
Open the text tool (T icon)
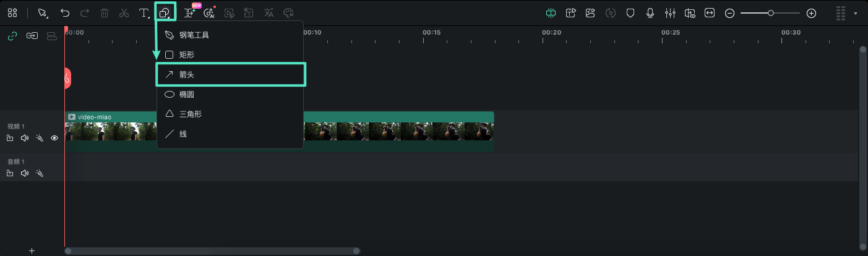[144, 12]
